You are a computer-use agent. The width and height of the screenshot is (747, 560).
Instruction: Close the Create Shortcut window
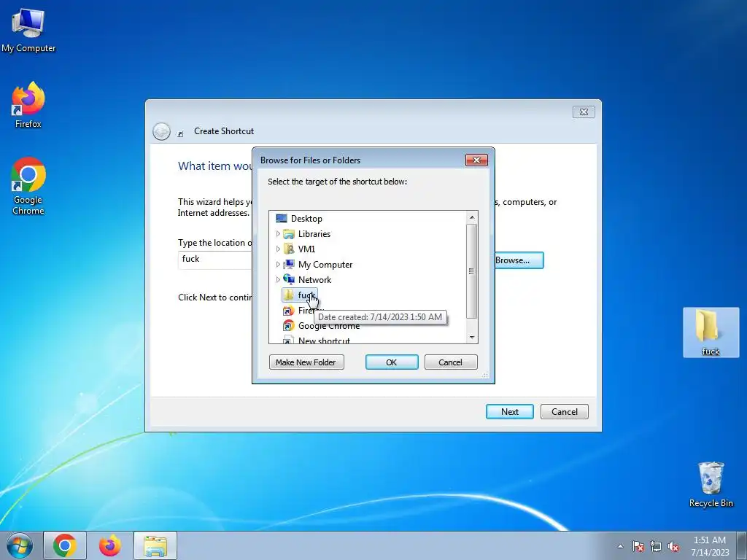584,112
